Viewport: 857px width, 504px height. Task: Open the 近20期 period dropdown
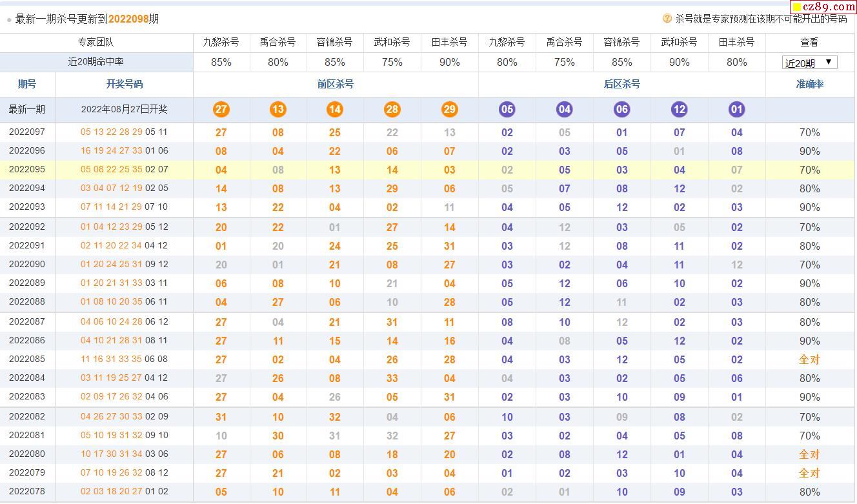(809, 63)
